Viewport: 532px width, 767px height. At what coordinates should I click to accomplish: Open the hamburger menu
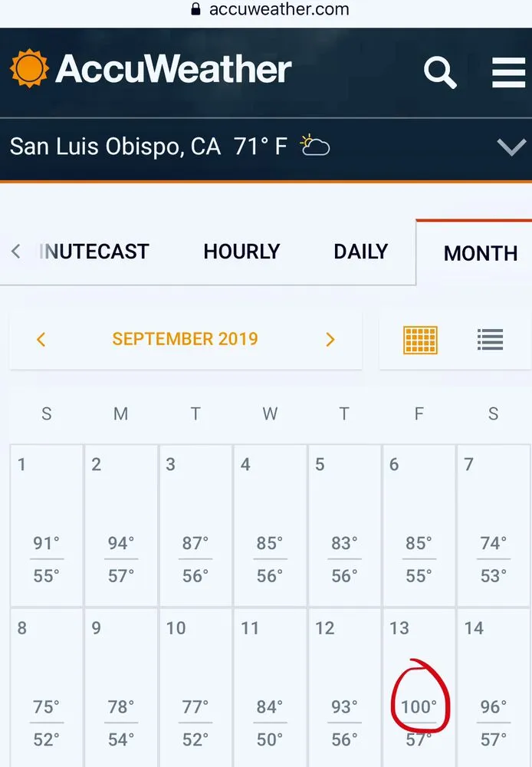[x=508, y=72]
